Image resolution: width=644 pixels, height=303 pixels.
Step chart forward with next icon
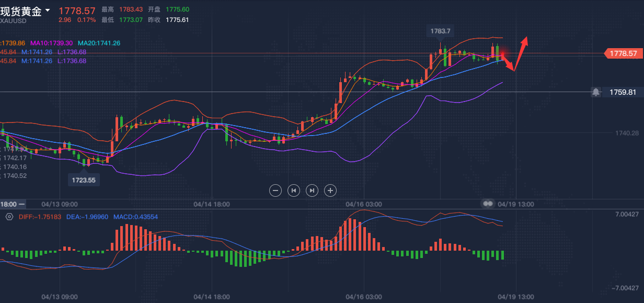point(312,190)
